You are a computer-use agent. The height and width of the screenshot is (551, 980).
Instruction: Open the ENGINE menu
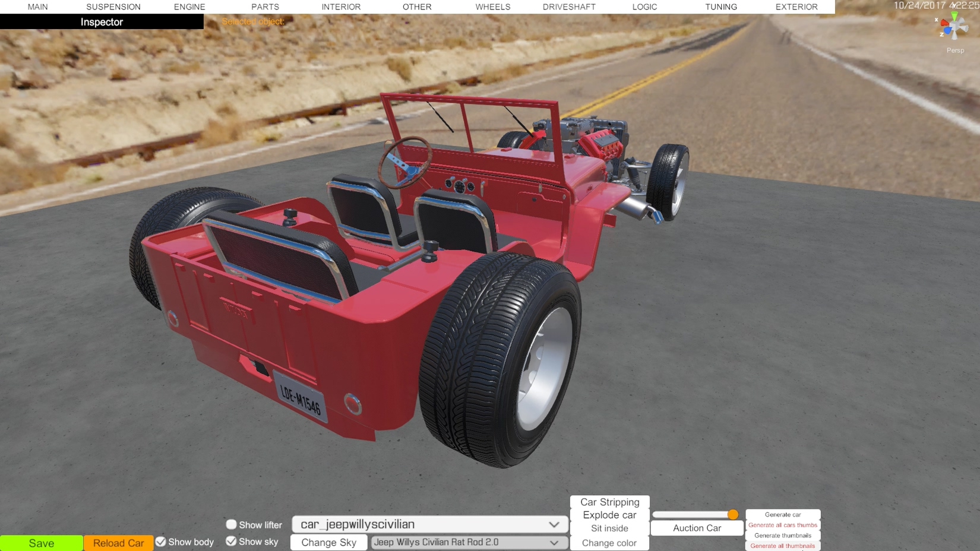[189, 7]
